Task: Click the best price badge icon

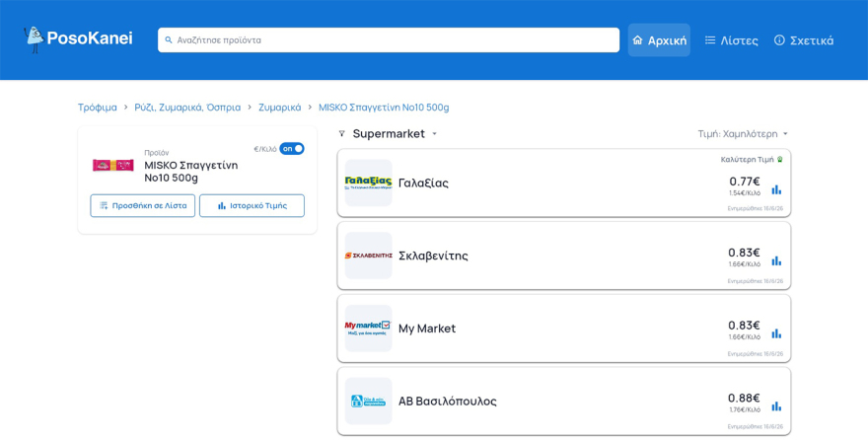Action: click(780, 160)
